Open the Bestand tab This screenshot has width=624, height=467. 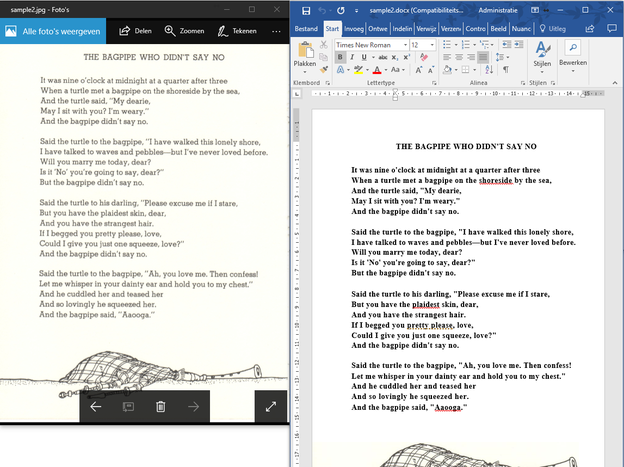tap(306, 29)
